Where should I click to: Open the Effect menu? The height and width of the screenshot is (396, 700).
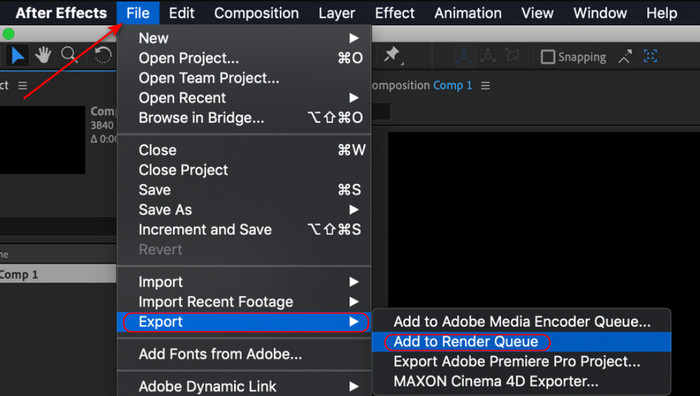pyautogui.click(x=395, y=13)
